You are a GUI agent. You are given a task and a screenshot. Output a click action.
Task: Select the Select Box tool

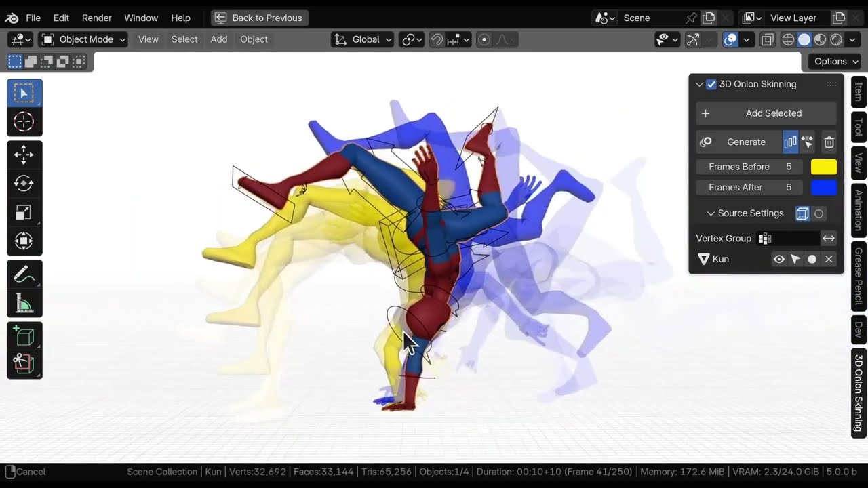24,94
